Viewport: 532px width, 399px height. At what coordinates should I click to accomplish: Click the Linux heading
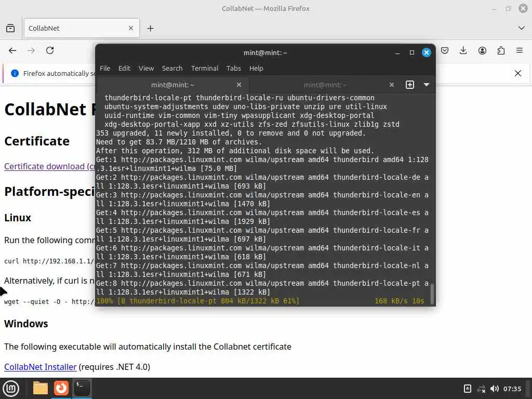(18, 218)
